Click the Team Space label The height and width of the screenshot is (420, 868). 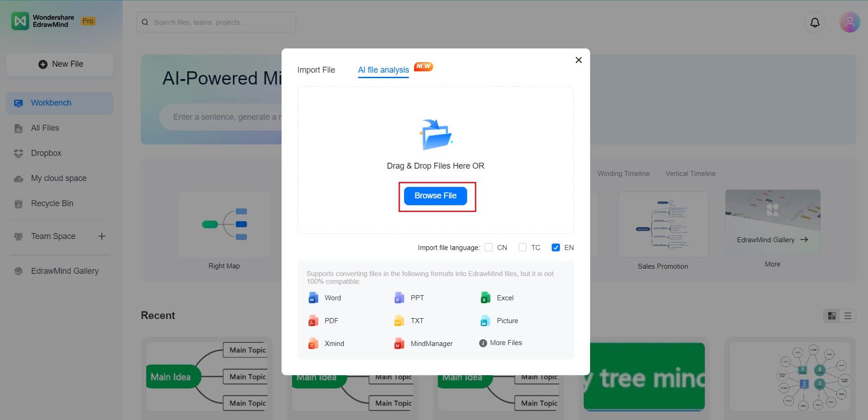[53, 236]
